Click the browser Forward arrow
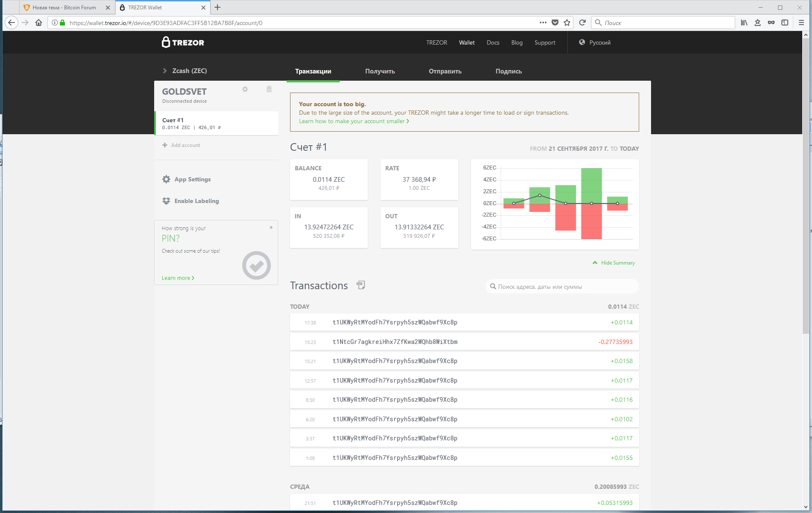Screen dimensions: 812x513 click(x=25, y=23)
